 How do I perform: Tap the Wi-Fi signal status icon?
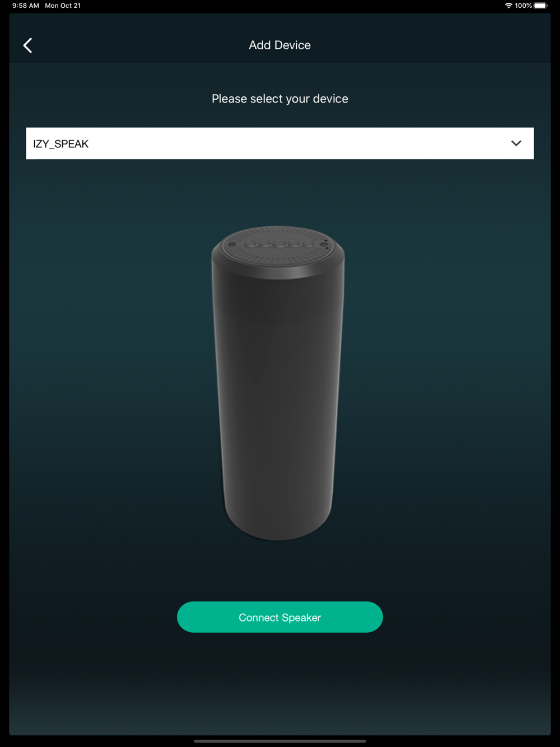coord(508,6)
